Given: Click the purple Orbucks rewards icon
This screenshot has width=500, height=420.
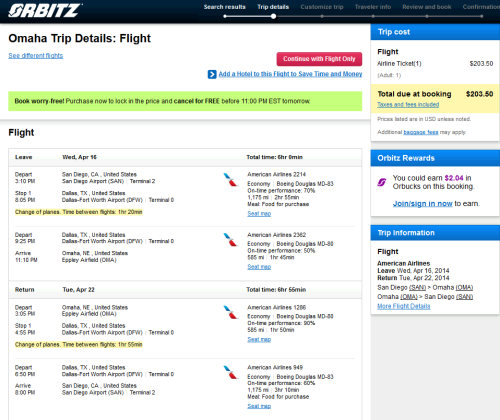Looking at the screenshot, I should 382,182.
